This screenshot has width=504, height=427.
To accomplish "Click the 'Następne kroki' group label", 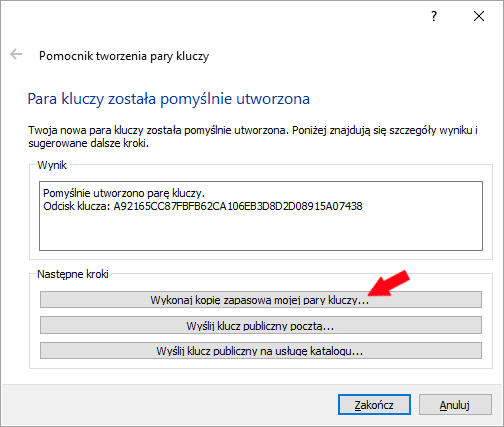I will point(73,274).
